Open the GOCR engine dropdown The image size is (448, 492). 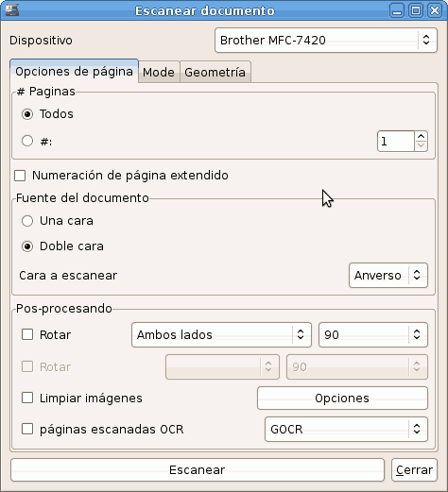(346, 429)
